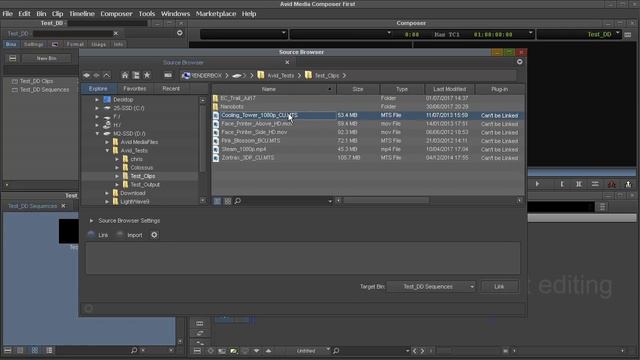Open the File menu

7,13
